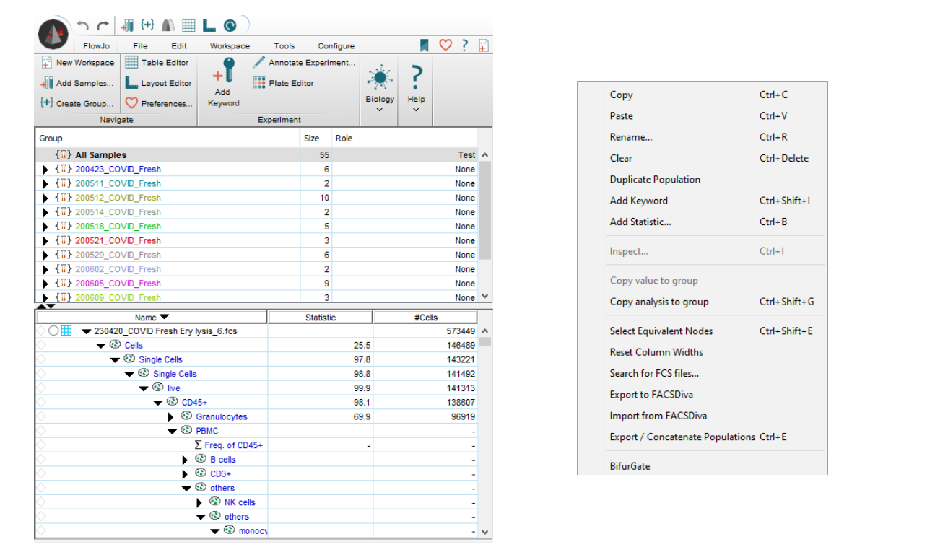Open the Help dropdown in the ribbon
The width and height of the screenshot is (948, 560).
[416, 89]
